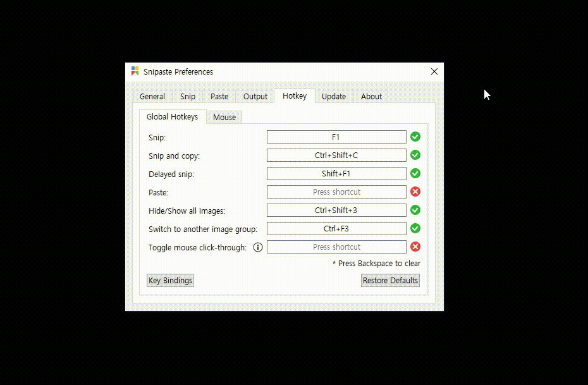588x385 pixels.
Task: Click 'Switch to another image group:' label
Action: 203,229
